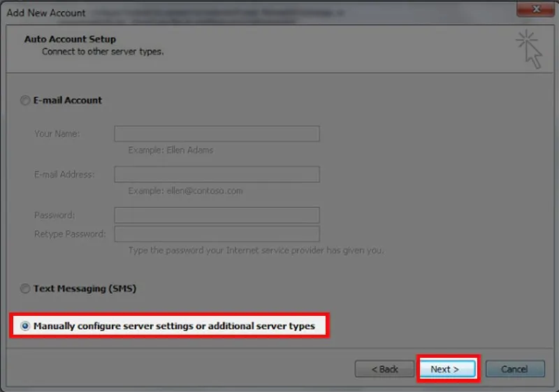Click the Auto Account Setup heading

coord(70,39)
